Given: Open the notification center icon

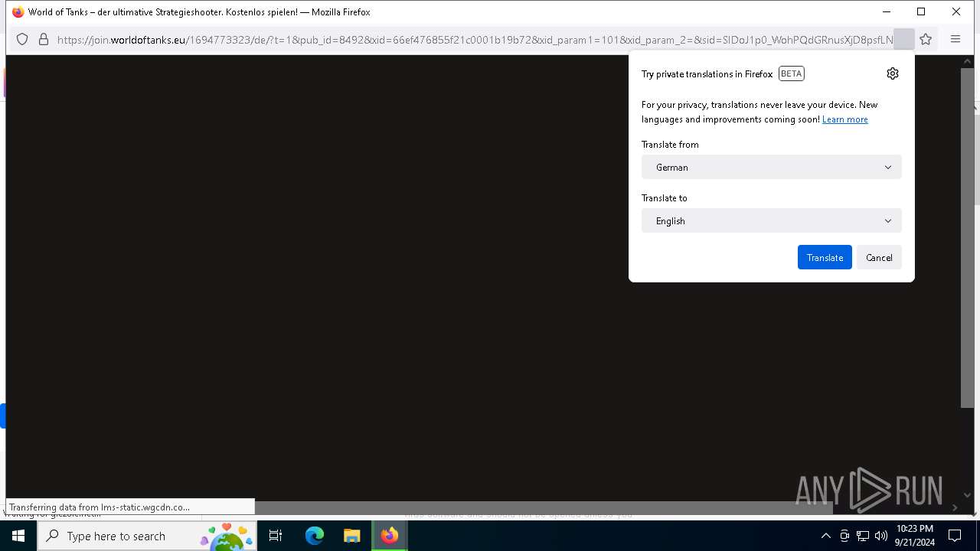Looking at the screenshot, I should (955, 536).
